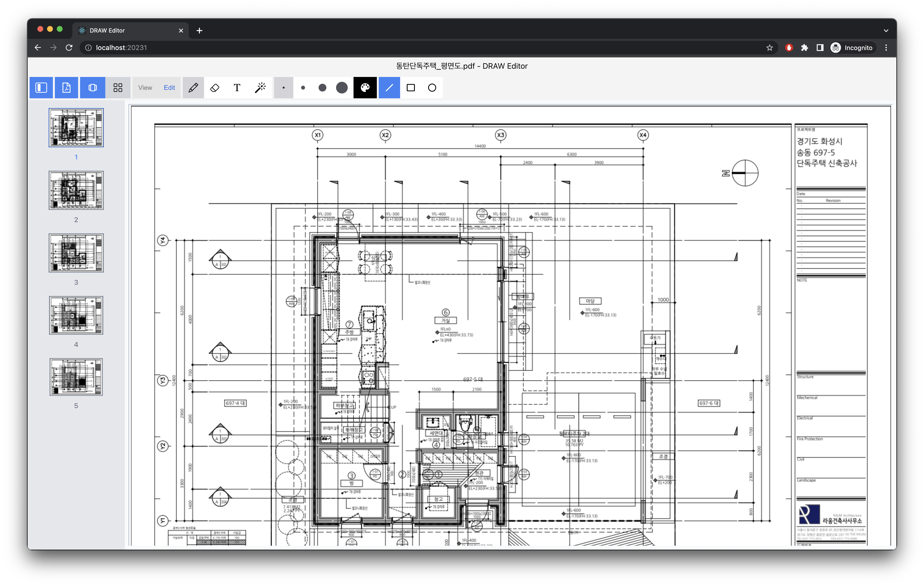924x586 pixels.
Task: Choose the largest brush size dot
Action: (x=341, y=88)
